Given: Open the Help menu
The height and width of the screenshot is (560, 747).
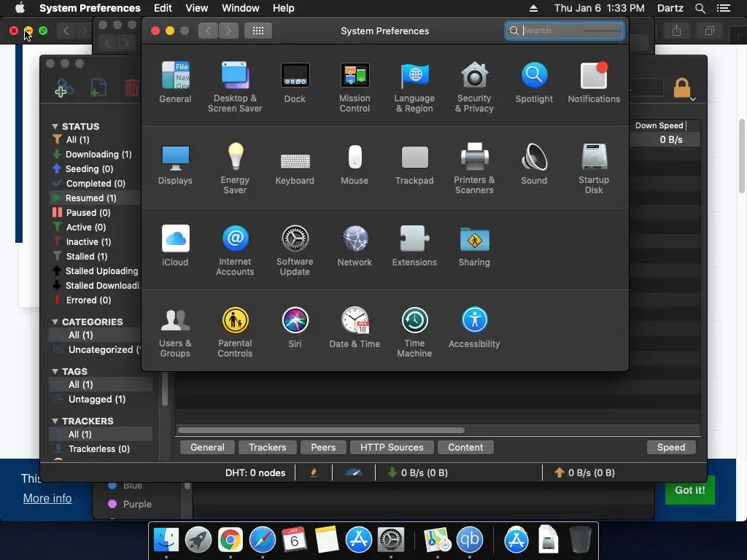Looking at the screenshot, I should coord(284,8).
